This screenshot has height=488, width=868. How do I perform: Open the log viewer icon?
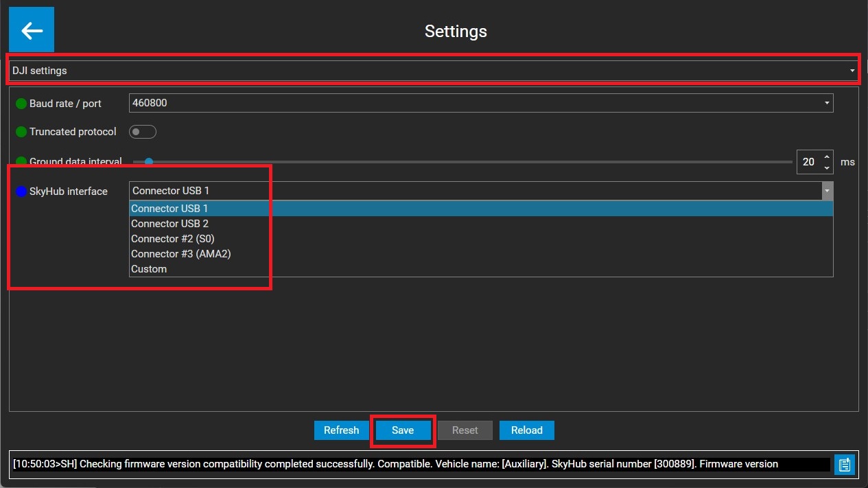pos(845,465)
